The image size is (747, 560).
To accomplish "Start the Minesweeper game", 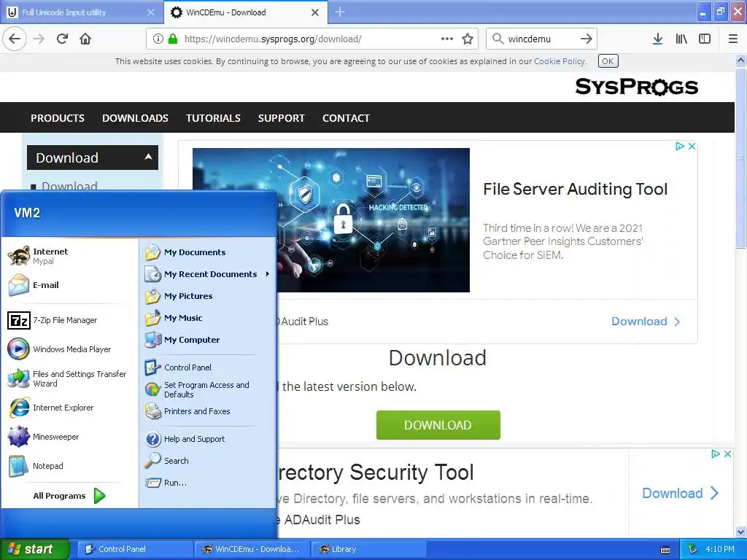I will (69, 437).
